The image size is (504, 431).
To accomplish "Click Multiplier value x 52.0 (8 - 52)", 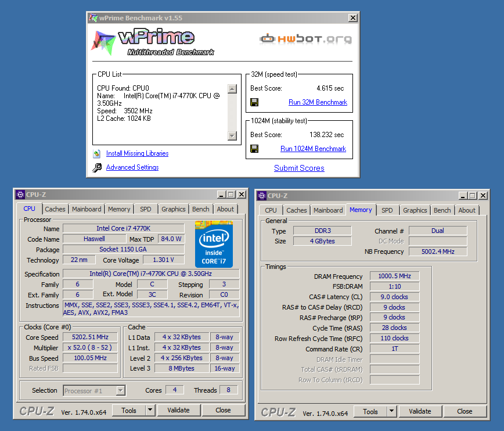I will tap(91, 347).
